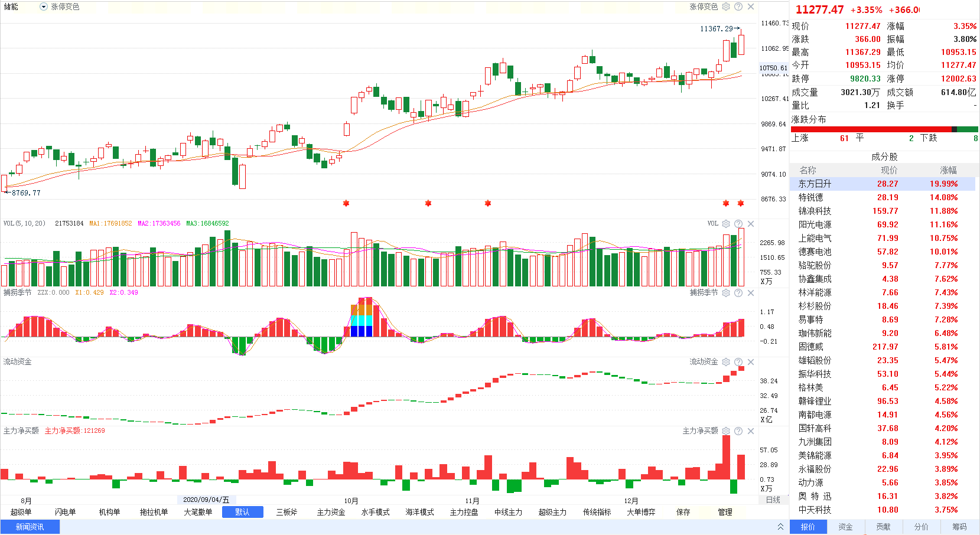The image size is (980, 535).
Task: Open the 新闻资讯 tab
Action: coord(30,527)
